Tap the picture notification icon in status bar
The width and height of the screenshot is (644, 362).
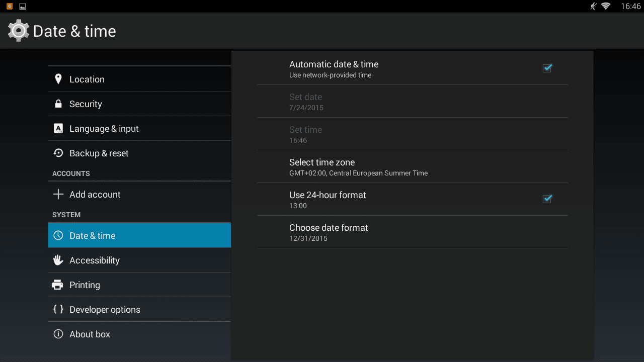[x=23, y=6]
